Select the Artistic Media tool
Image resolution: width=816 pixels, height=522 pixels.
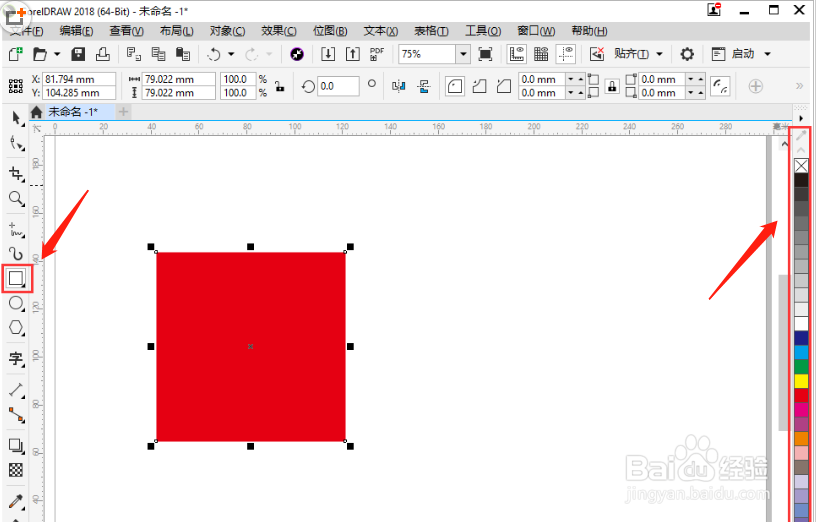(17, 253)
